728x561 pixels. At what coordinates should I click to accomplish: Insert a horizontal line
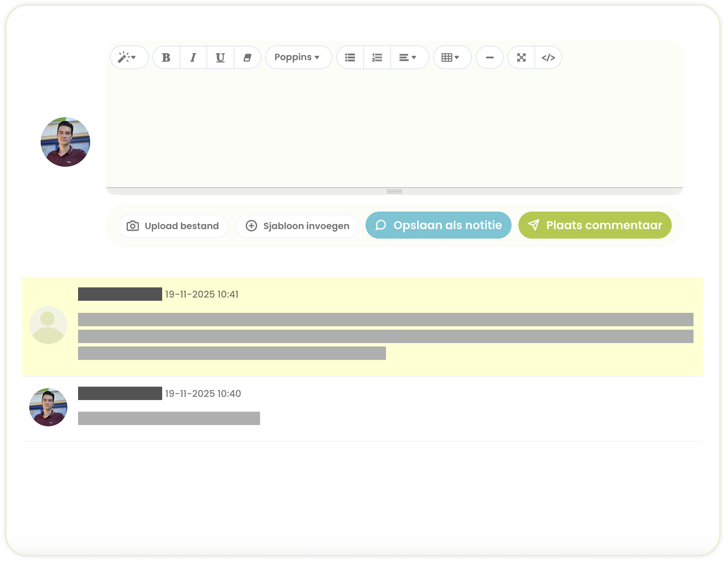[490, 57]
